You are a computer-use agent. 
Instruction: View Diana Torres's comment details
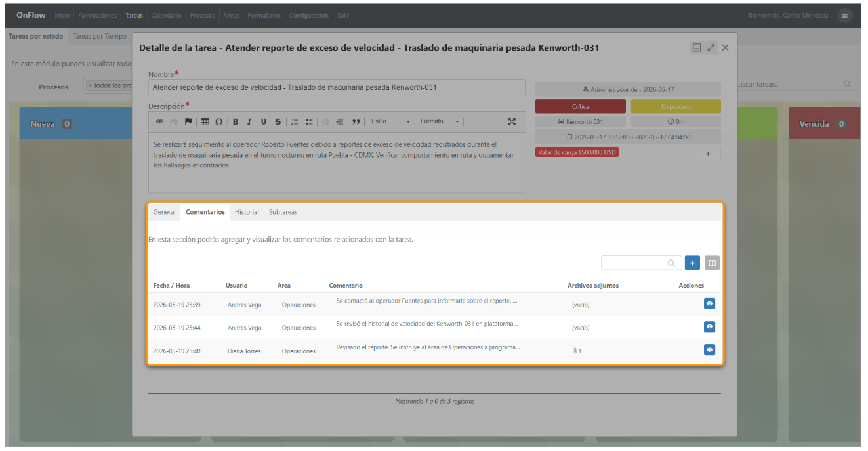pyautogui.click(x=709, y=349)
